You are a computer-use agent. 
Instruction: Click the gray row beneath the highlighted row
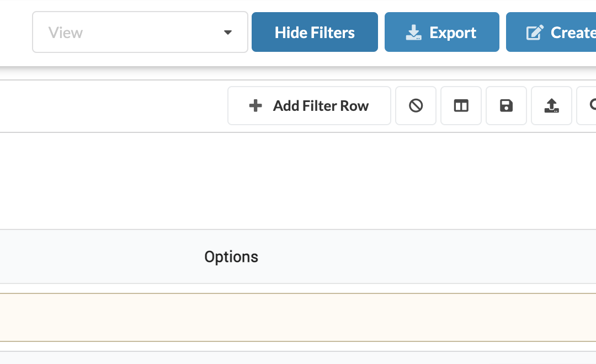tap(298, 357)
